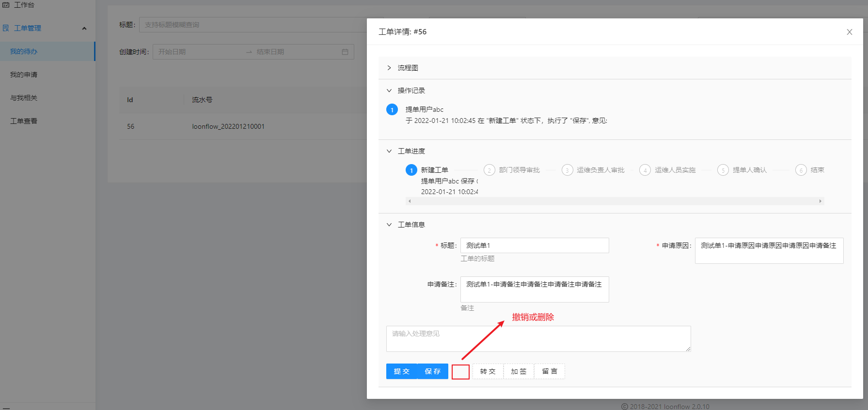Click the 标题 field containing 测试单1
The width and height of the screenshot is (868, 410).
tap(535, 245)
